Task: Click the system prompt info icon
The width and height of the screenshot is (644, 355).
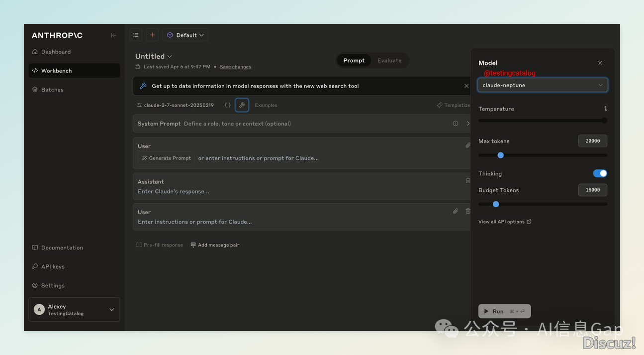Action: tap(455, 123)
